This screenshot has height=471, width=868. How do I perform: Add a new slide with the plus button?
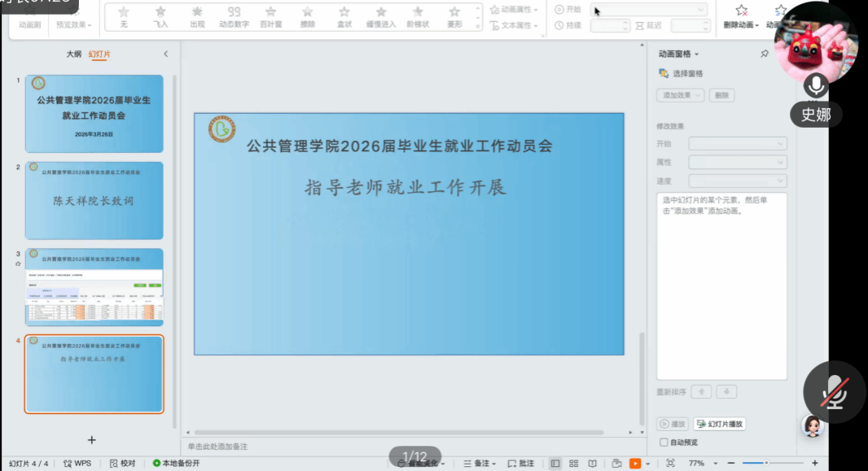[92, 440]
